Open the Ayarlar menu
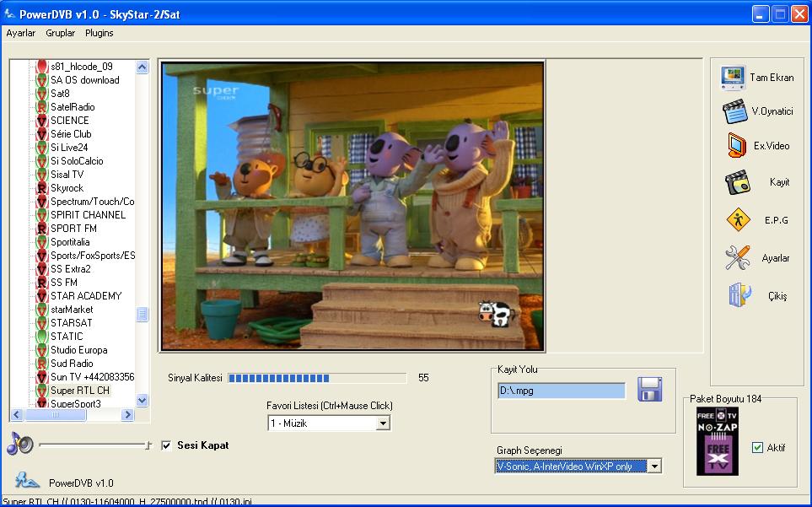The height and width of the screenshot is (507, 812). tap(21, 33)
